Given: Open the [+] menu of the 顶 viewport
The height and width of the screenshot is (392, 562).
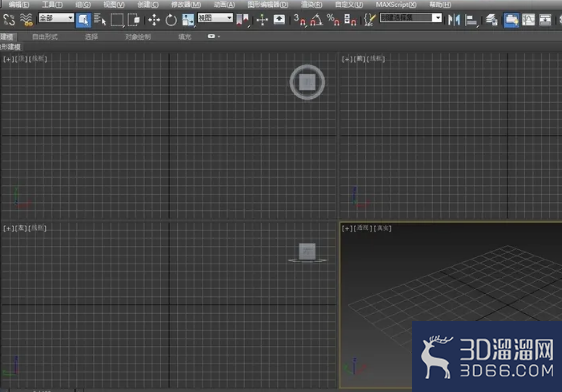Looking at the screenshot, I should pos(8,59).
